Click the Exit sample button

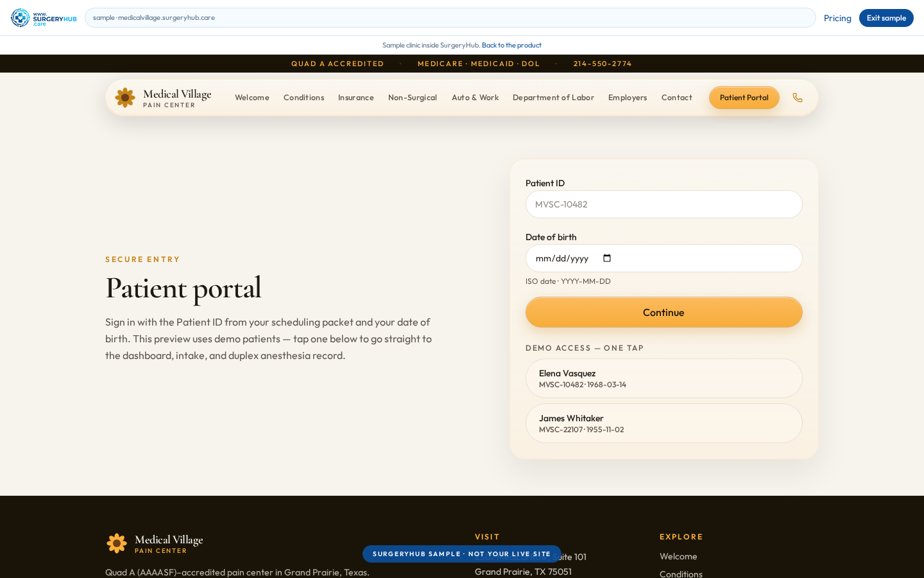pos(886,18)
